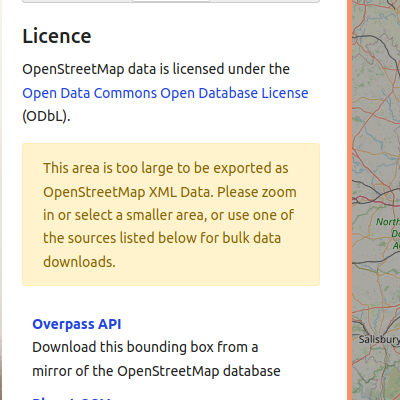The height and width of the screenshot is (400, 400).
Task: Open the Open Data Commons Open Database License link
Action: (x=165, y=93)
